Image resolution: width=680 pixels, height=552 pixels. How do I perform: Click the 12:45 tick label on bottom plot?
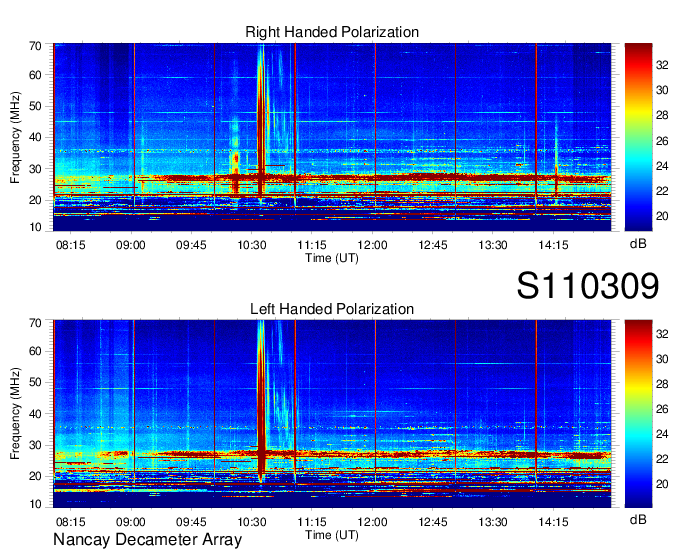433,522
